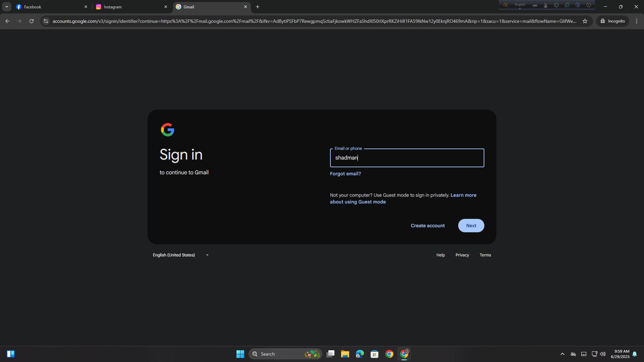Viewport: 644px width, 362px height.
Task: Click the "Sign in" heading
Action: point(181,155)
